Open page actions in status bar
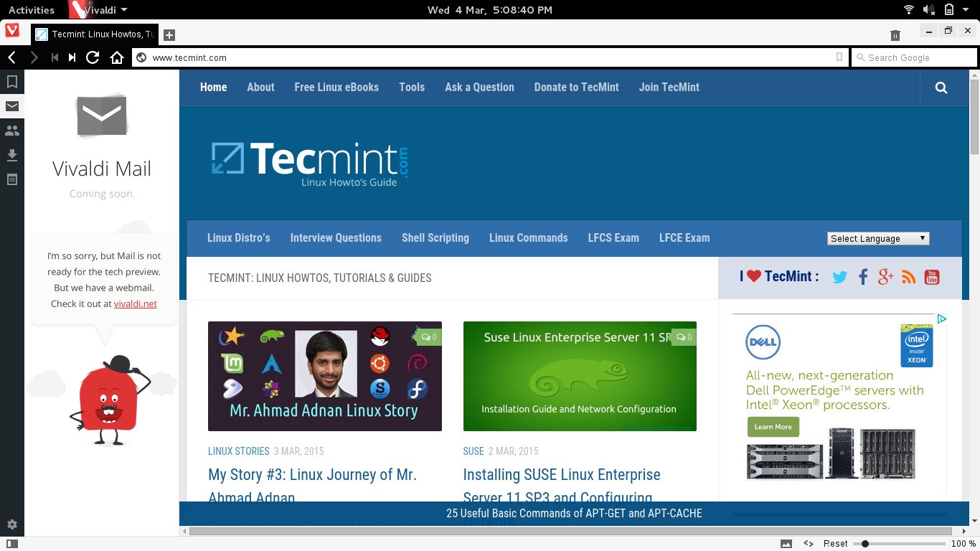This screenshot has height=551, width=980. 808,544
